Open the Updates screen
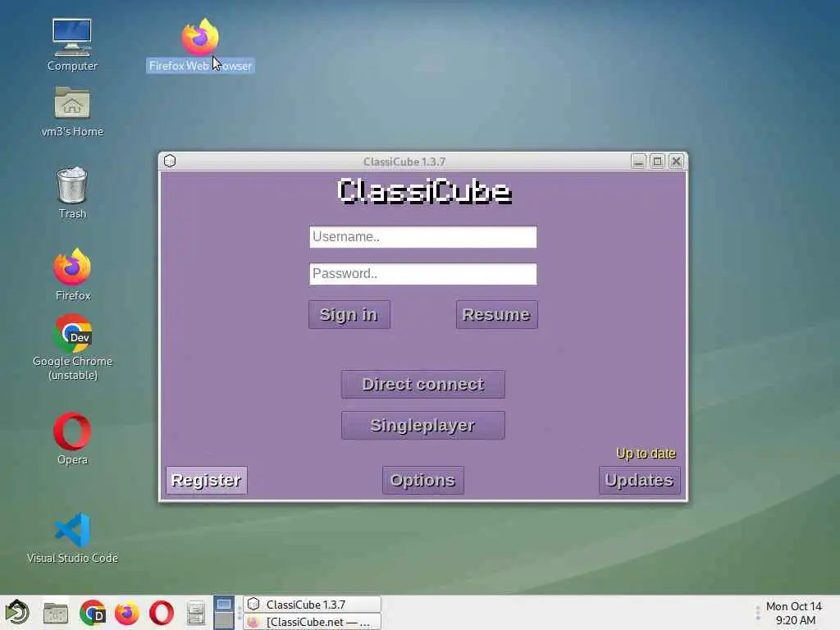Viewport: 840px width, 630px height. [639, 480]
